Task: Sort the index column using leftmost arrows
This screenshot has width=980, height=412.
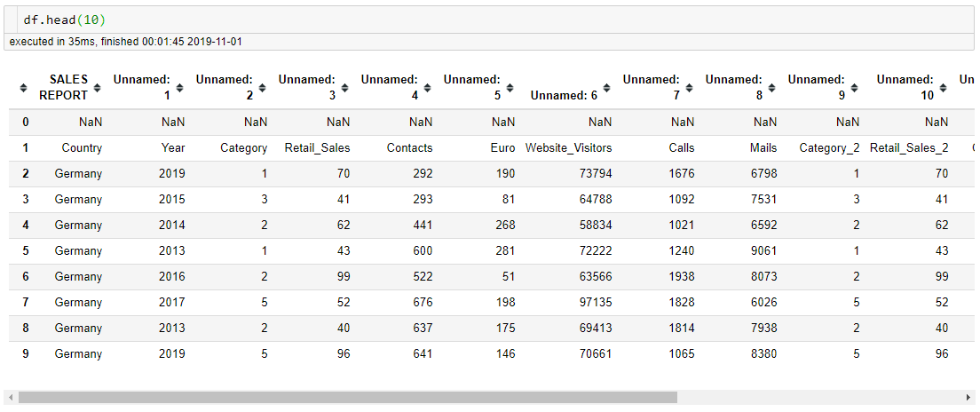Action: click(x=24, y=88)
